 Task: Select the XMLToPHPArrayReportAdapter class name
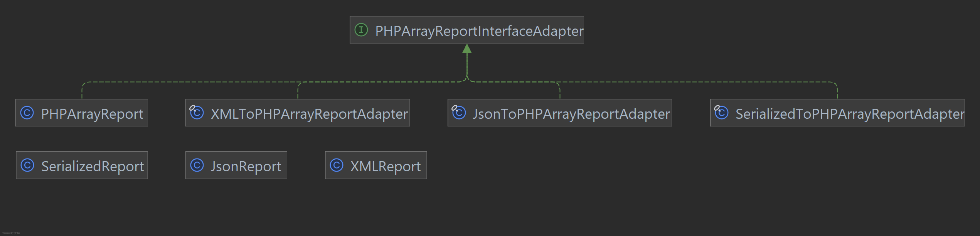(x=309, y=114)
